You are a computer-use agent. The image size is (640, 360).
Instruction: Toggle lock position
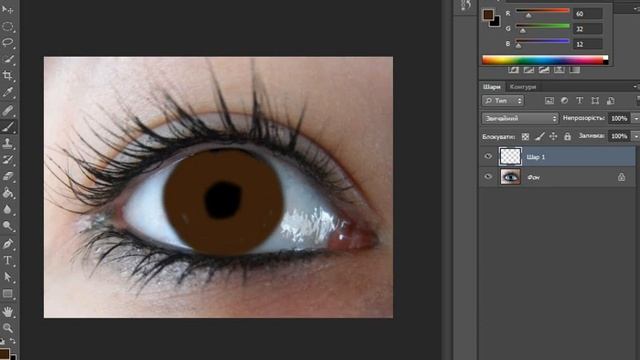click(553, 136)
